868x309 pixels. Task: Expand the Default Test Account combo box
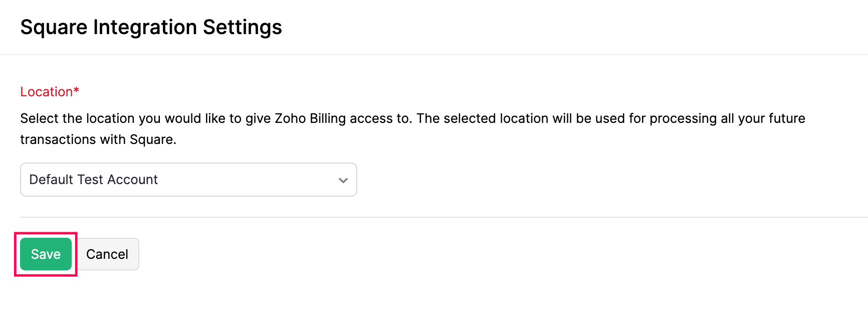click(188, 180)
